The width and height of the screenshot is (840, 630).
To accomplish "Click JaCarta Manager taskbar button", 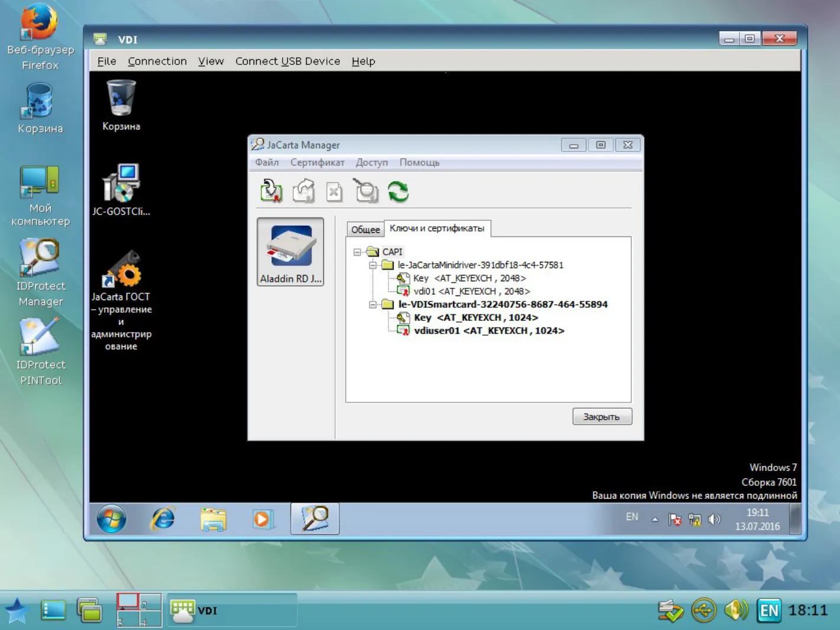I will pos(314,519).
